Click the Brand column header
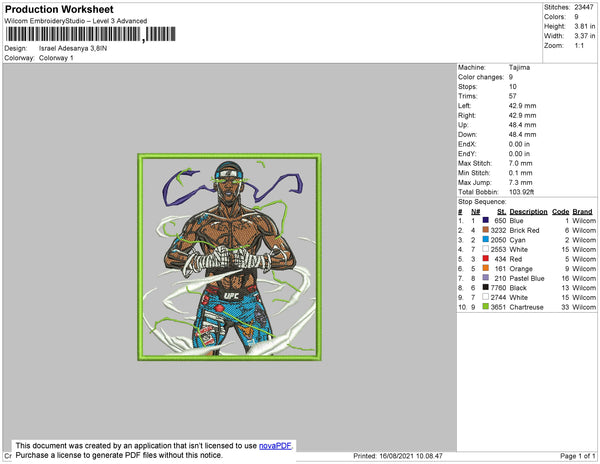This screenshot has width=600, height=464. click(x=582, y=212)
